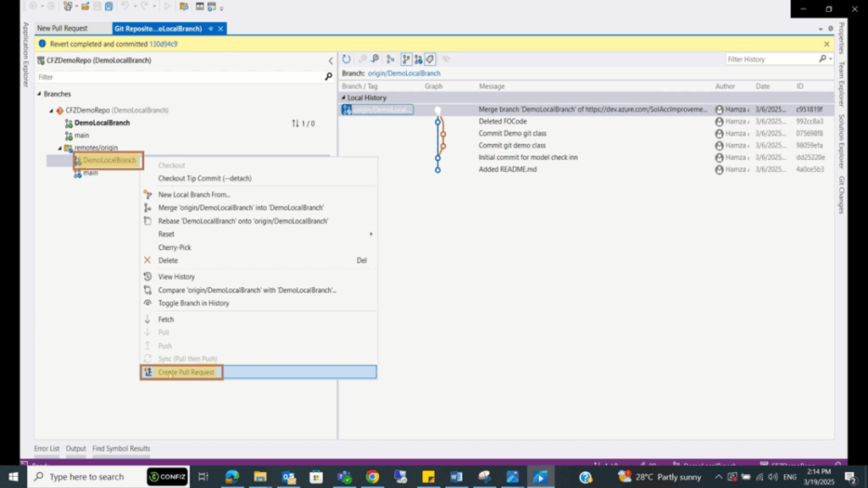Click the New Project toolbar icon
The width and height of the screenshot is (868, 488).
(68, 7)
